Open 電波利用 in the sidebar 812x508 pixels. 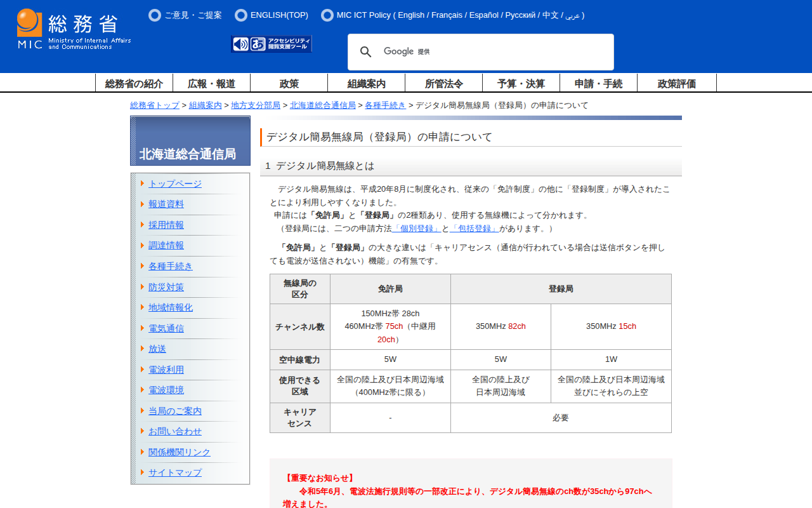click(x=166, y=370)
